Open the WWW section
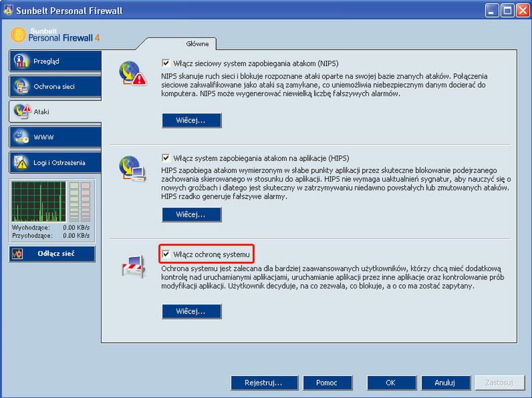532x398 pixels. [55, 137]
